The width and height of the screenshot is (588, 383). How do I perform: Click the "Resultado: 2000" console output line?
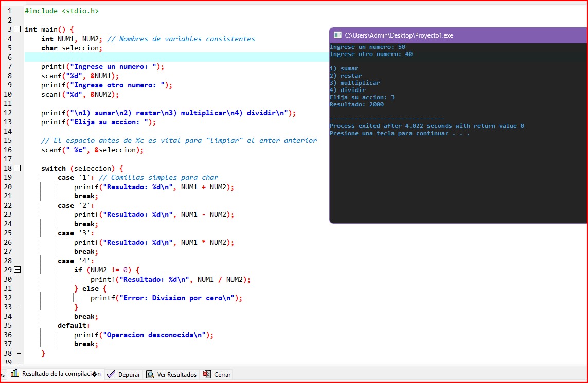pos(357,104)
